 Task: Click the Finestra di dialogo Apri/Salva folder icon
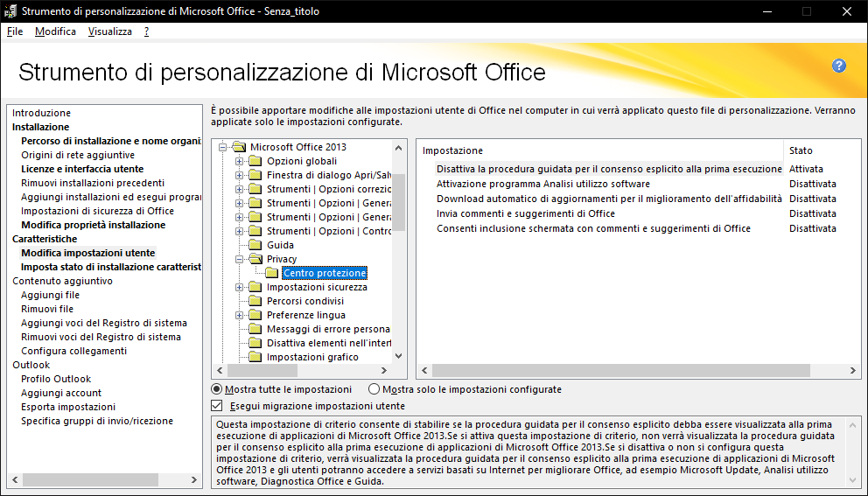(255, 175)
